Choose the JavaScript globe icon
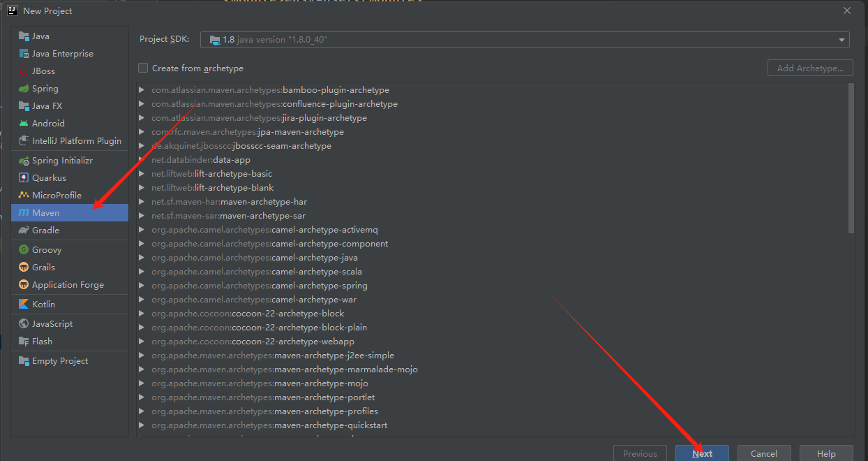 click(24, 324)
